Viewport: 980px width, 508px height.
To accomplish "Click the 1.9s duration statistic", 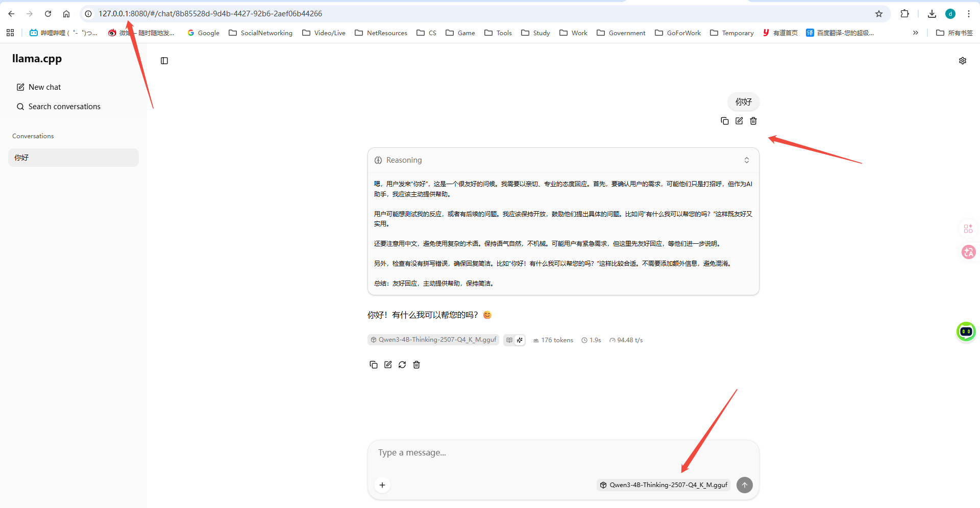I will [x=591, y=340].
